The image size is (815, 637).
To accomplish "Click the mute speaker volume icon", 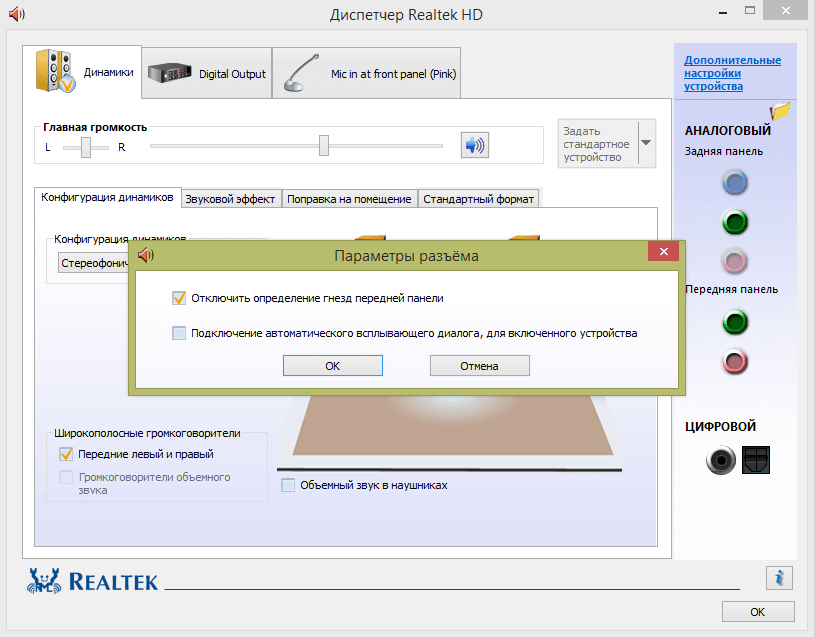I will (474, 146).
